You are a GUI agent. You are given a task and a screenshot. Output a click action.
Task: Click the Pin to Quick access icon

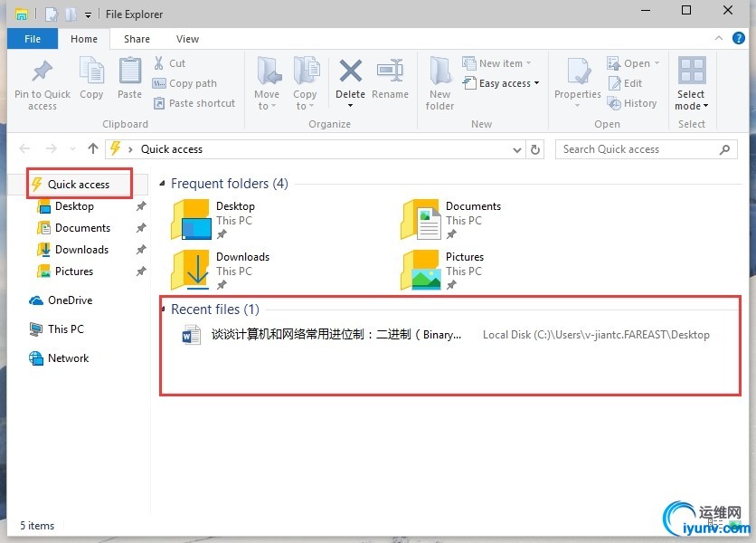coord(42,71)
